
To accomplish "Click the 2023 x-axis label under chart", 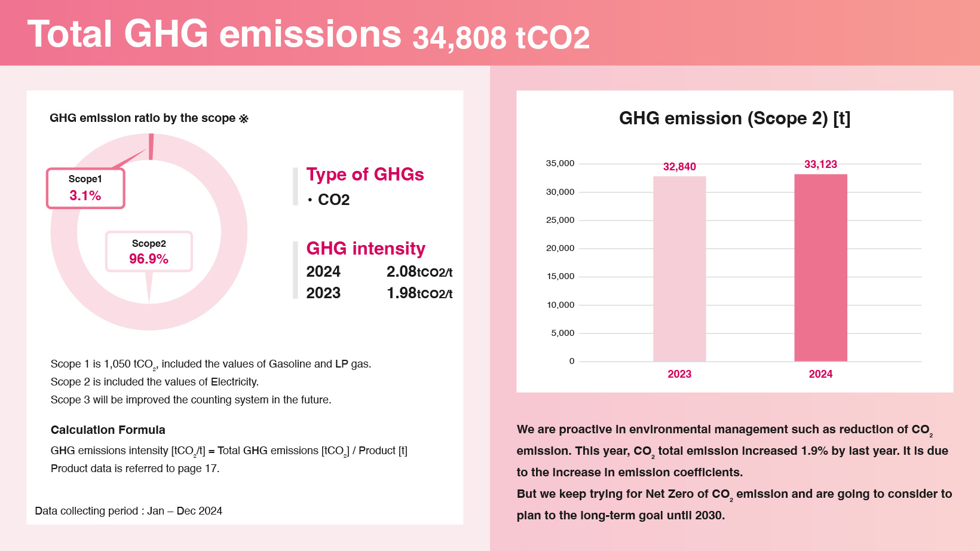I will 679,374.
